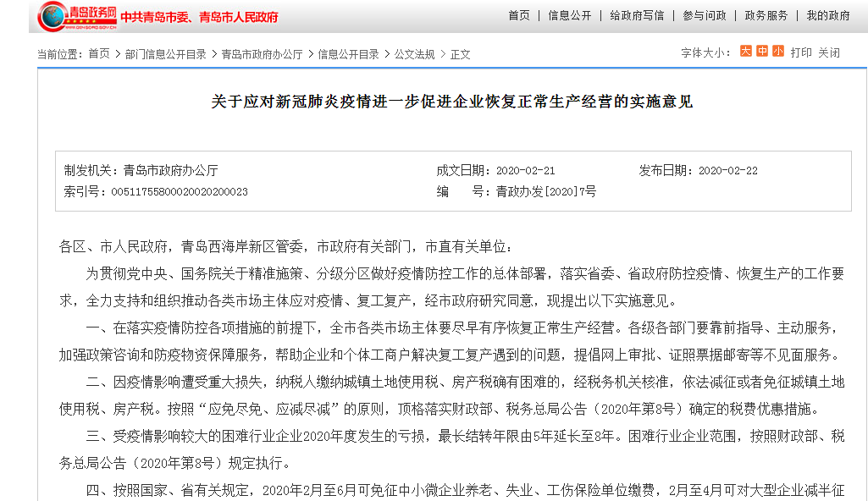Click the 关闭 close page link
This screenshot has width=868, height=501.
pyautogui.click(x=829, y=52)
